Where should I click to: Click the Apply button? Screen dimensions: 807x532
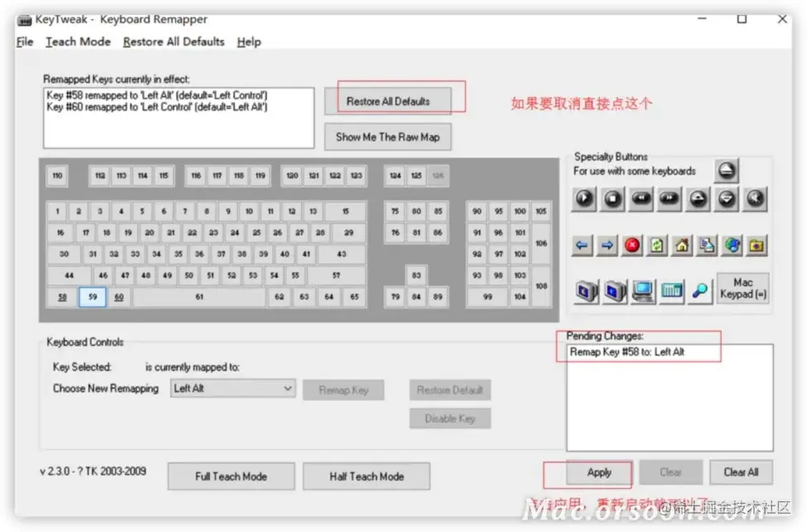tap(599, 472)
